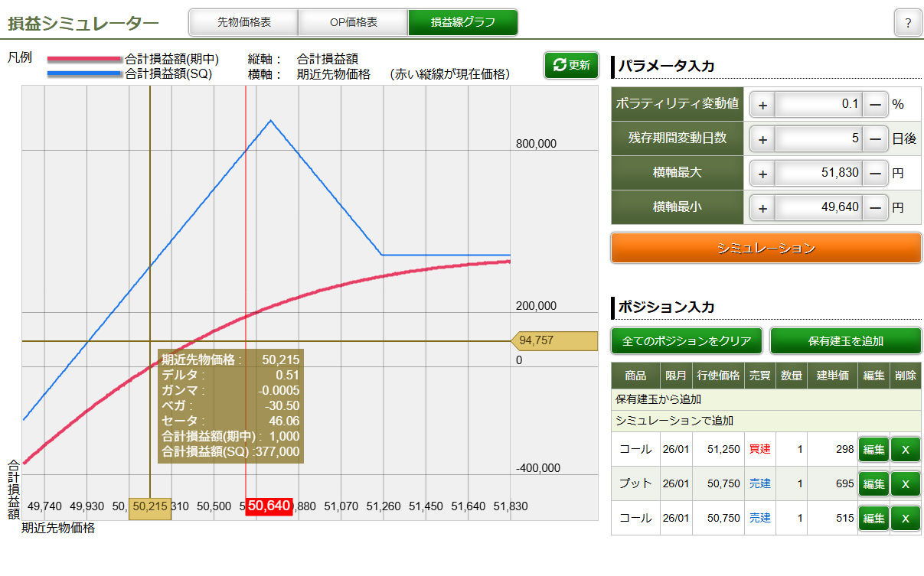Click the green 更新 refresh button
Screen dimensions: 924x576
point(571,65)
